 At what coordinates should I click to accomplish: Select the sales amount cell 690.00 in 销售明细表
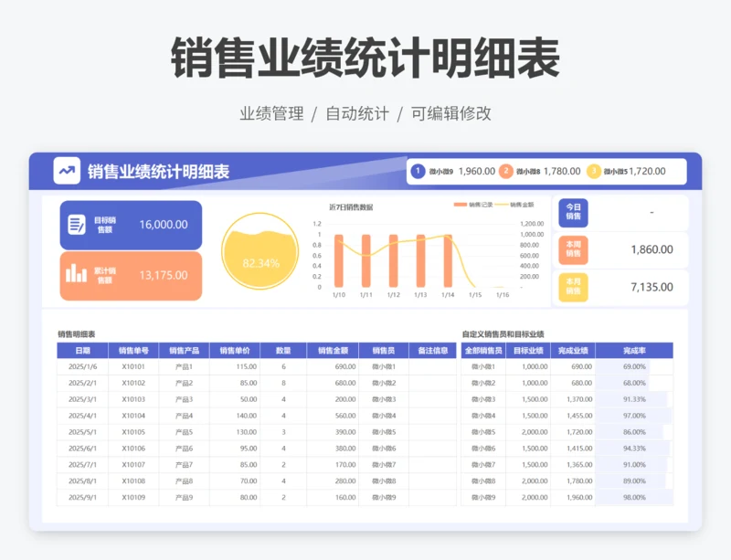[333, 367]
